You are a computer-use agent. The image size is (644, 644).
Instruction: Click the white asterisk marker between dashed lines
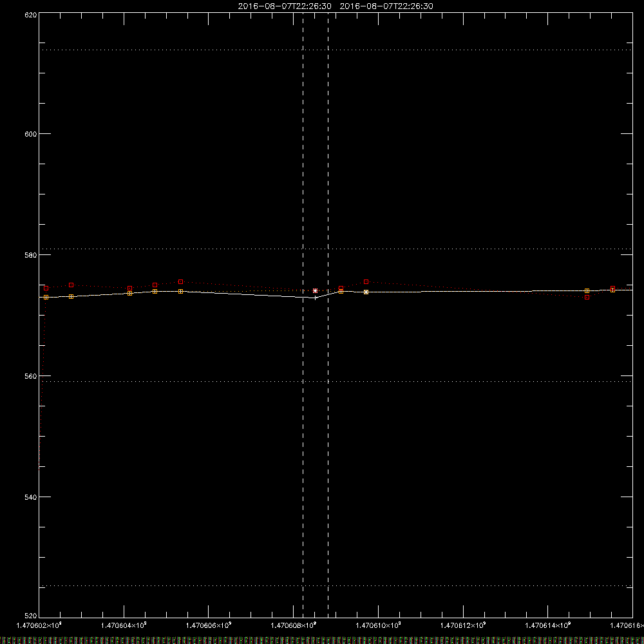coord(315,291)
